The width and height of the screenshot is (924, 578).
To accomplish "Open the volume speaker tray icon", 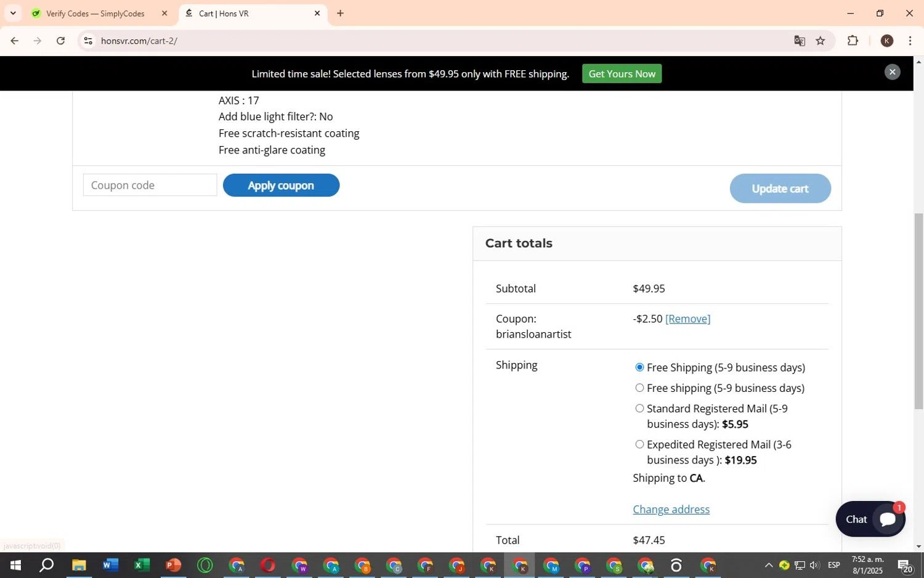I will (814, 565).
